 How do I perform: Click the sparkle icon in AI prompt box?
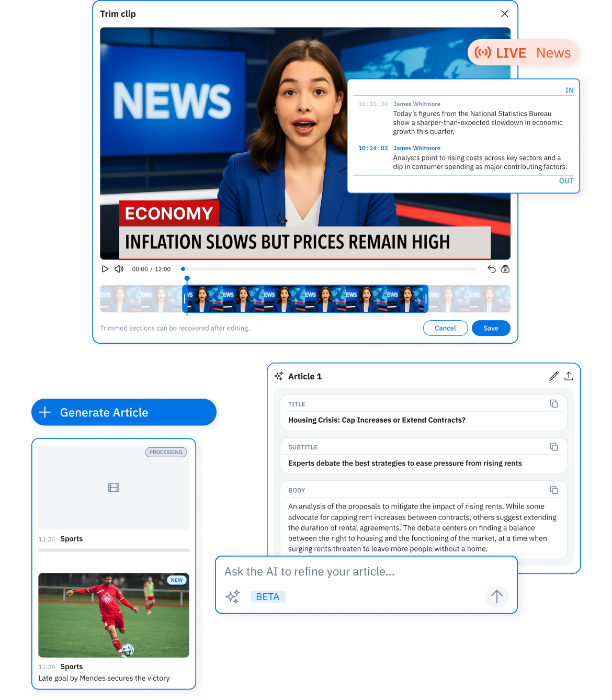tap(233, 596)
